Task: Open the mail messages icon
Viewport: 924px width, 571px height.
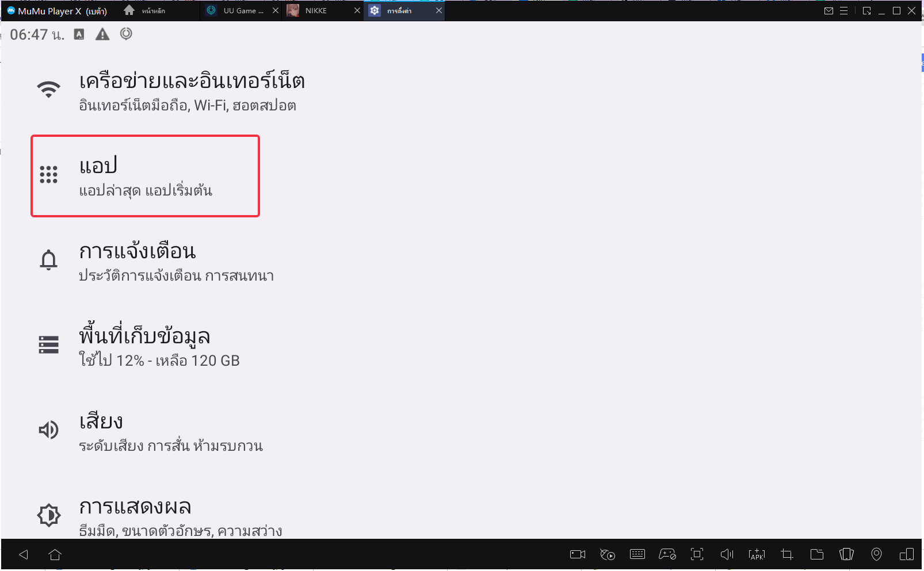Action: (x=828, y=11)
